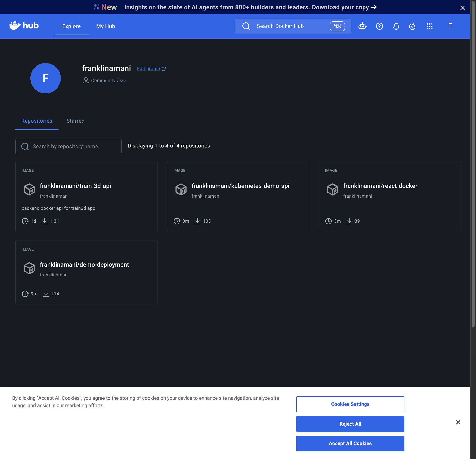Click the download icon beside 1.3K
Screen dimensions: 476x459
point(44,221)
